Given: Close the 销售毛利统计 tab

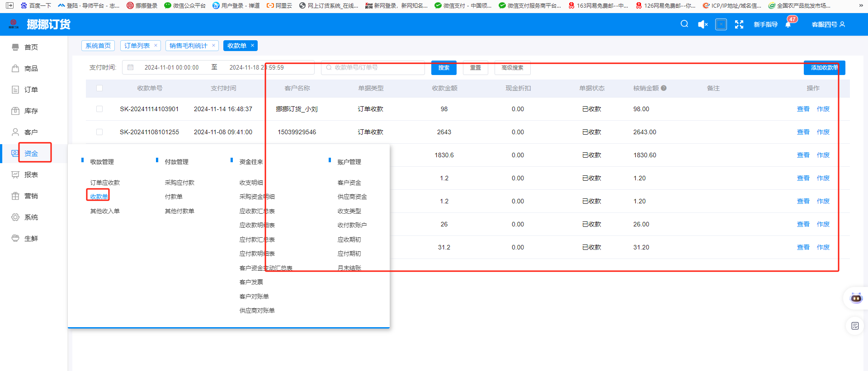Looking at the screenshot, I should click(213, 46).
